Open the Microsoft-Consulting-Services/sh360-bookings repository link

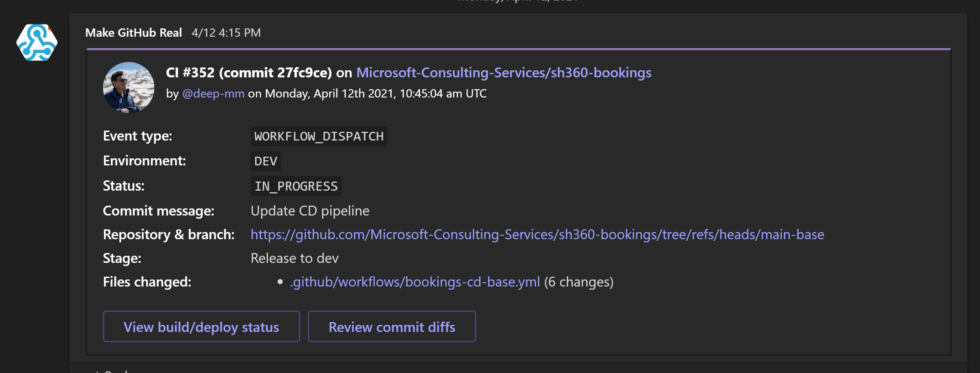click(x=504, y=73)
